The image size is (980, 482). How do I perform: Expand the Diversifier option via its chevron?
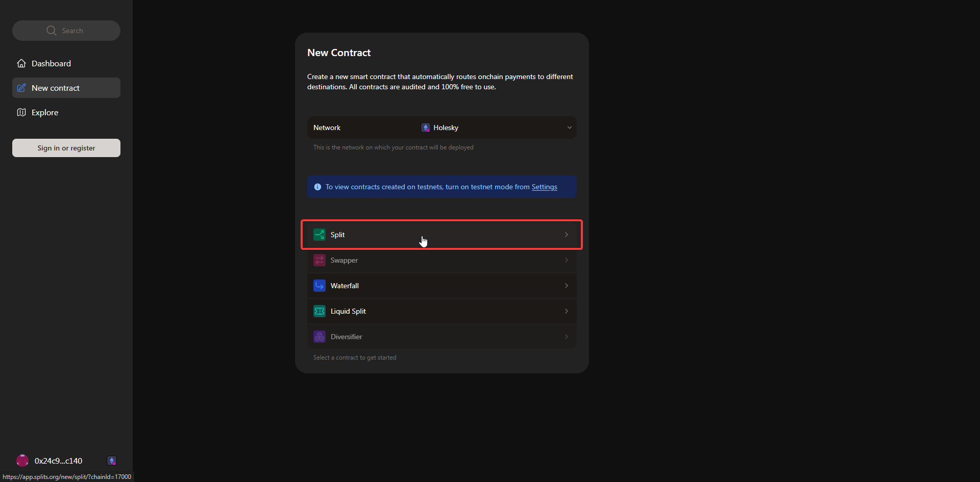click(x=566, y=337)
